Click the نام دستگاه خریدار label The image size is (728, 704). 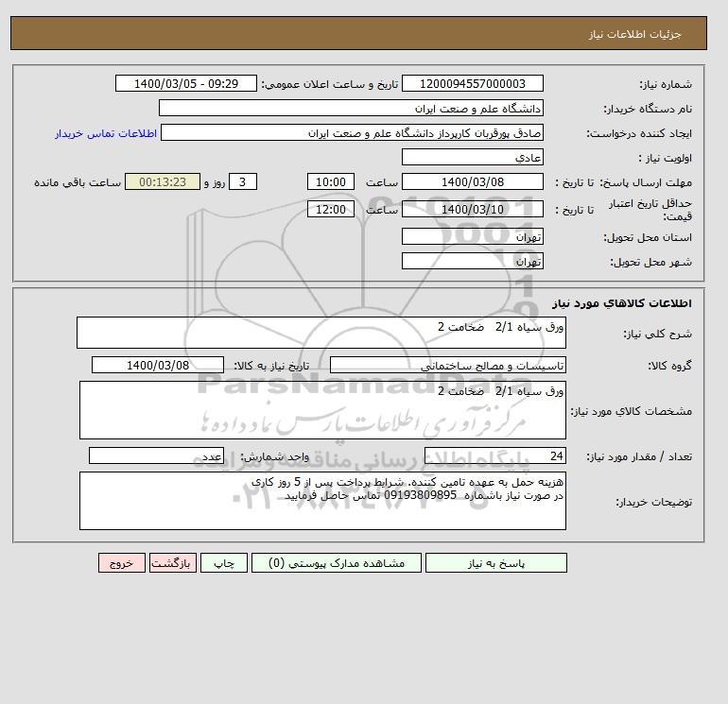(x=648, y=109)
